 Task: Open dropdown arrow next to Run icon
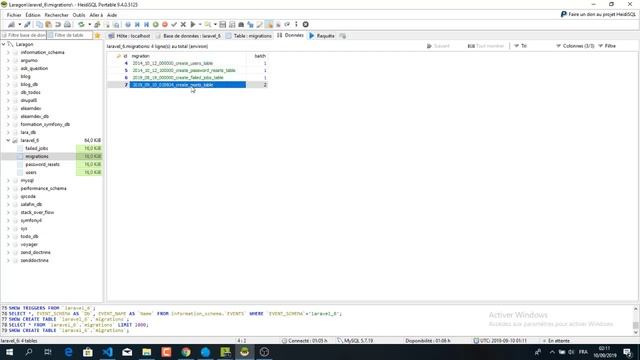[x=200, y=24]
